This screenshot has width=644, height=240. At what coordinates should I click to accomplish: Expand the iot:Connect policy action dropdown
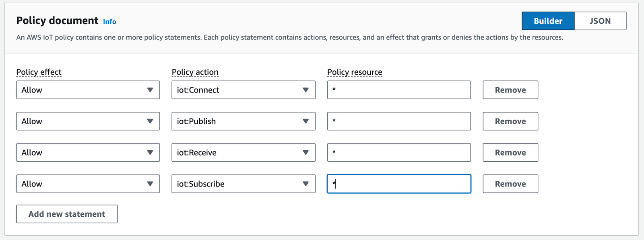244,90
